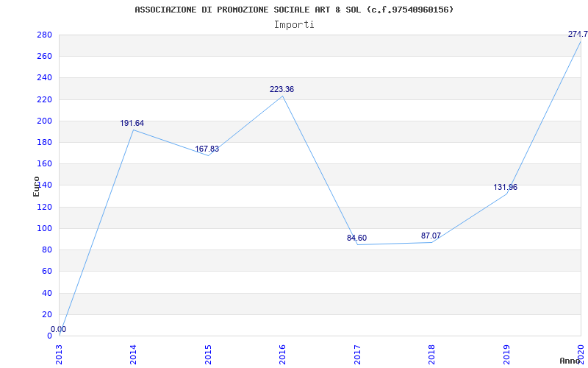
Task: Click the 2013 x-axis year label
Action: (59, 355)
